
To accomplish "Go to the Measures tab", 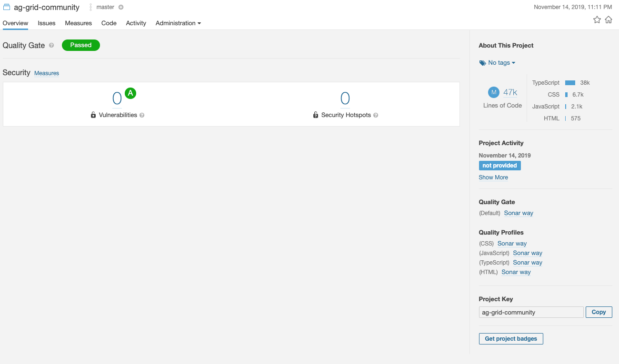I will coord(79,23).
